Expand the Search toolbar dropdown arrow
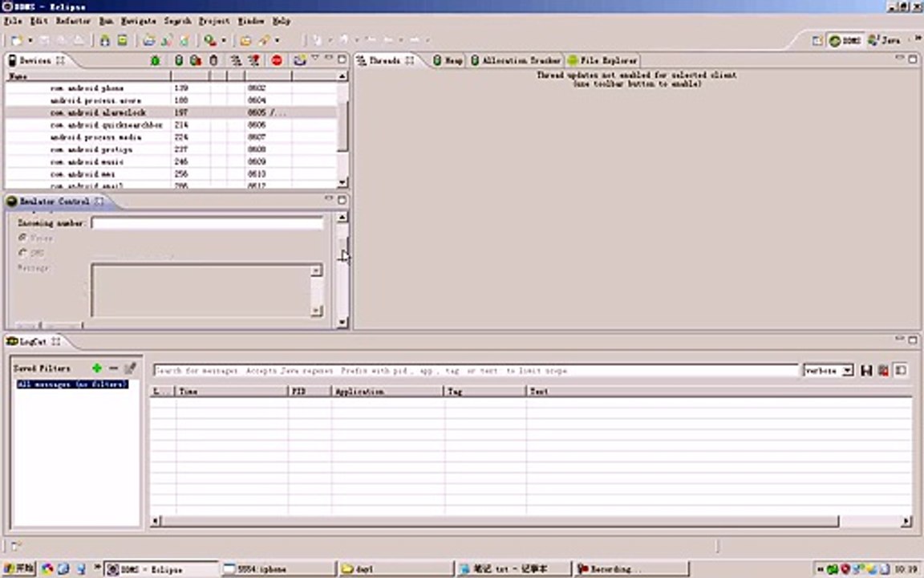 click(277, 41)
